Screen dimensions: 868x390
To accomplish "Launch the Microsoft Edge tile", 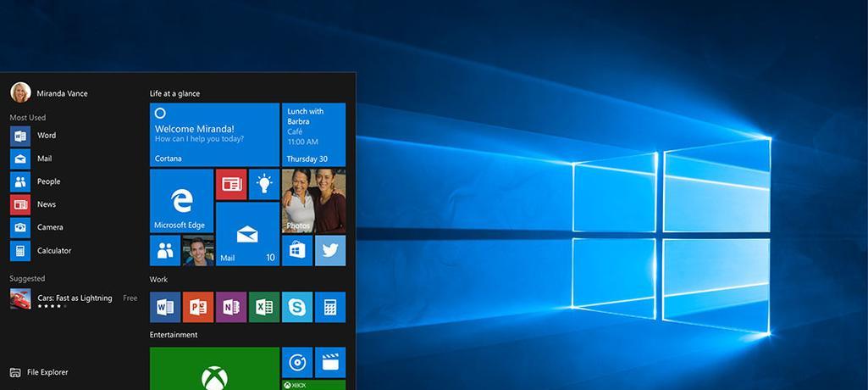I will click(x=181, y=201).
